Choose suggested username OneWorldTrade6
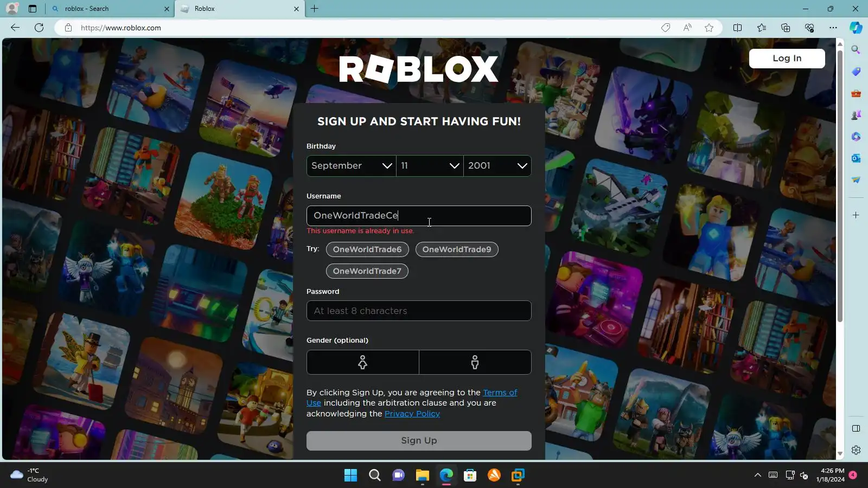Viewport: 868px width, 488px height. pyautogui.click(x=367, y=249)
